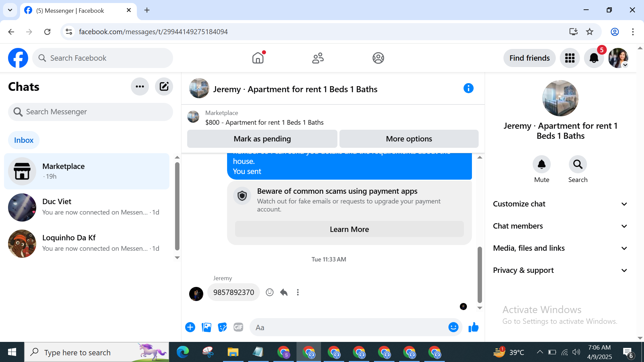
Task: Open the Windows notification center icon
Action: click(x=628, y=353)
